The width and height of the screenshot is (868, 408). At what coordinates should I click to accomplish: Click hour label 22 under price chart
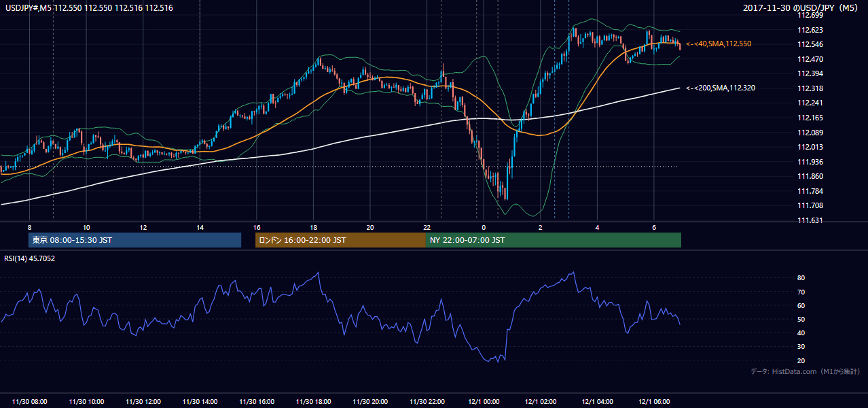click(427, 227)
